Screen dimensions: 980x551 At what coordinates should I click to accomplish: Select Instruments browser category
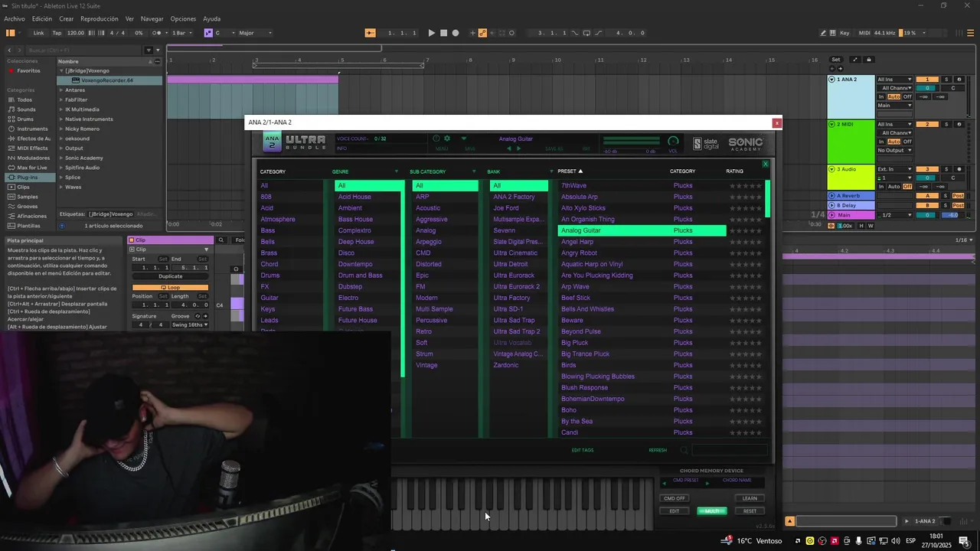[x=32, y=129]
